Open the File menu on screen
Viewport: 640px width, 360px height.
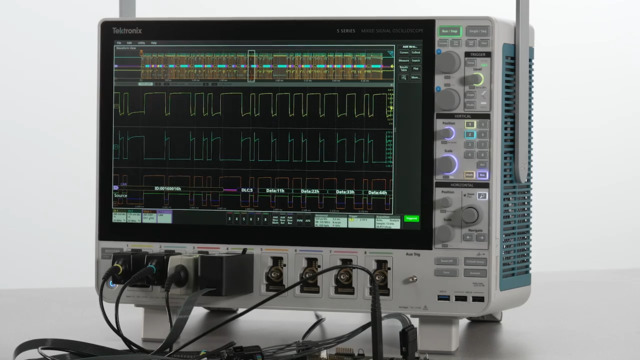coord(119,42)
